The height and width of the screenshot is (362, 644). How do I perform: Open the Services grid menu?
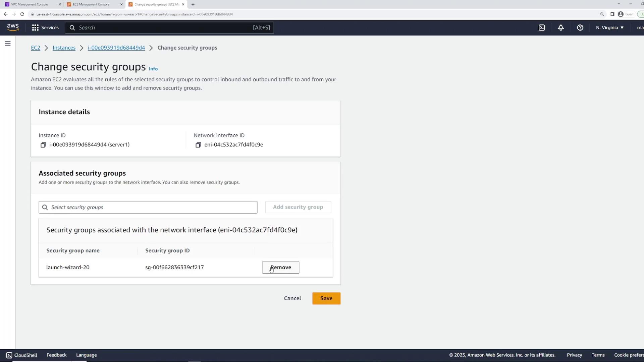point(45,27)
